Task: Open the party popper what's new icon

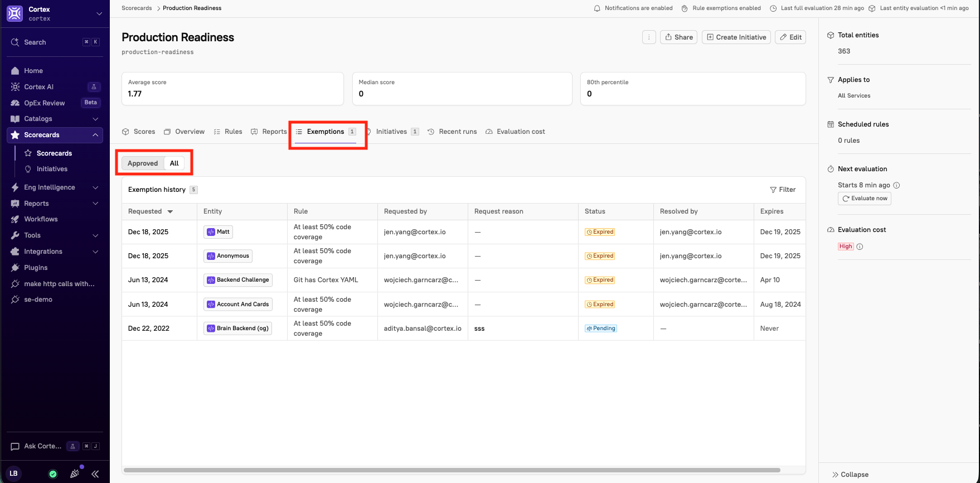Action: [75, 474]
